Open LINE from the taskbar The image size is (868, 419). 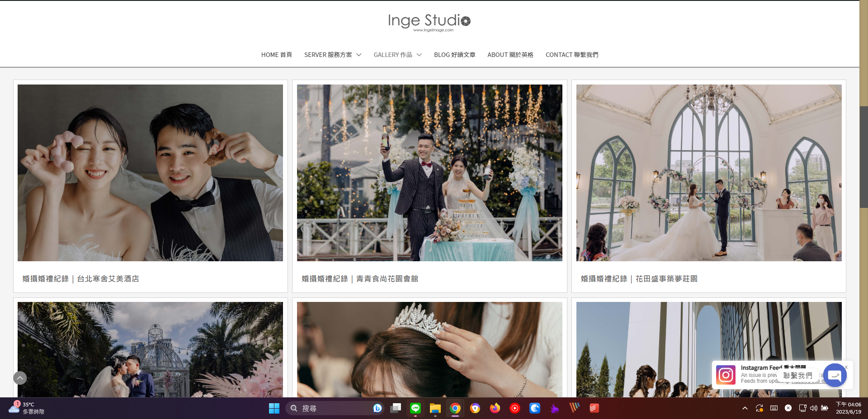pos(415,408)
